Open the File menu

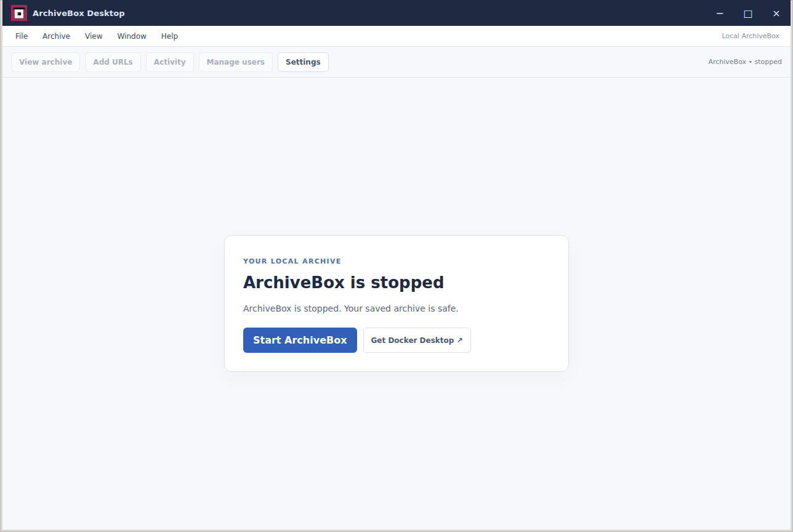[x=22, y=36]
